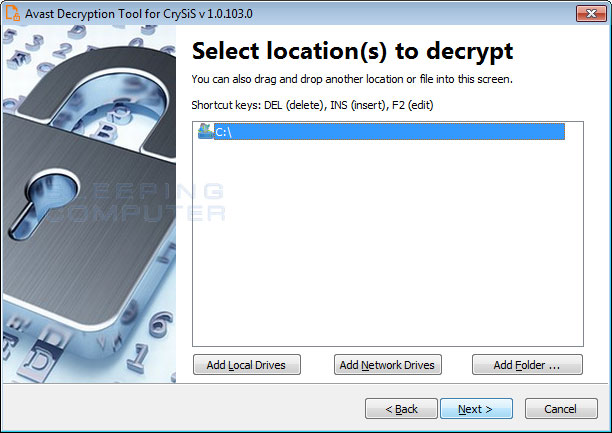The height and width of the screenshot is (433, 612).
Task: Click the Avast app icon in title bar
Action: 12,12
